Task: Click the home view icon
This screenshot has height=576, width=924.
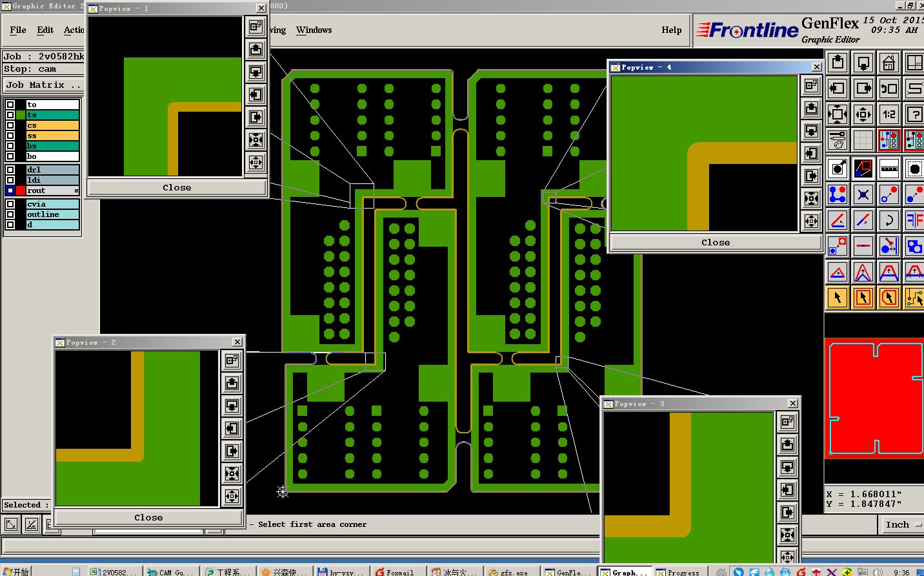Action: [x=889, y=62]
